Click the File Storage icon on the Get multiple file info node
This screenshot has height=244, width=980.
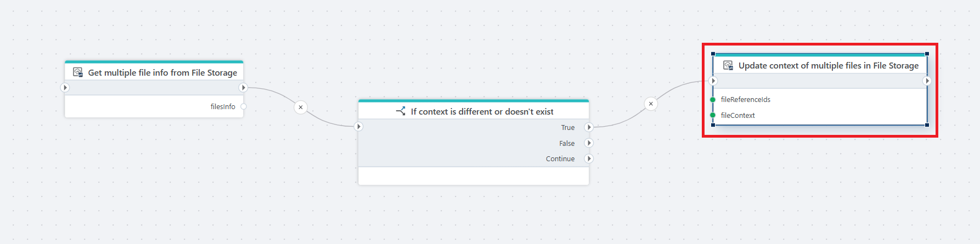[x=78, y=72]
